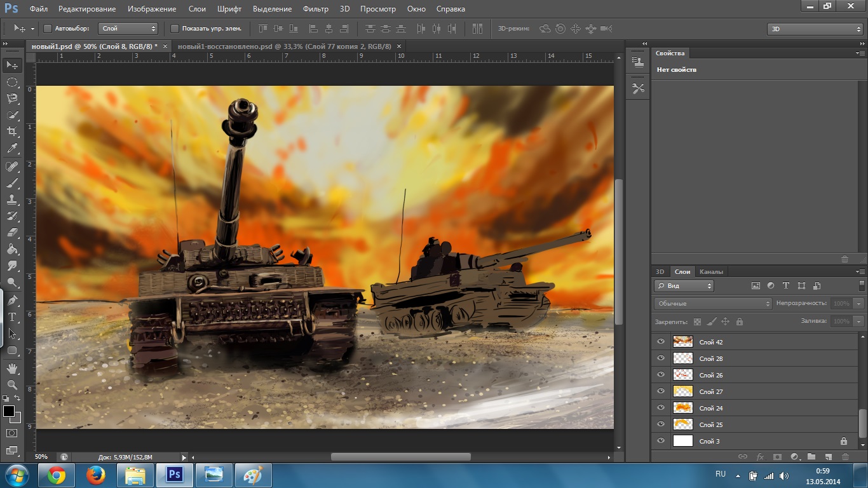The width and height of the screenshot is (868, 488).
Task: Select the Brush tool
Action: (x=12, y=183)
